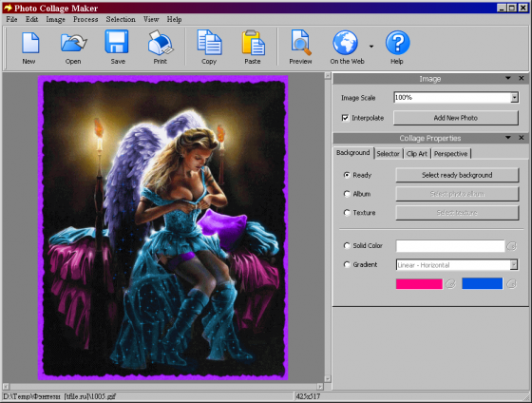532x403 pixels.
Task: Maximize the Photo Collage Maker window
Action: tap(512, 8)
